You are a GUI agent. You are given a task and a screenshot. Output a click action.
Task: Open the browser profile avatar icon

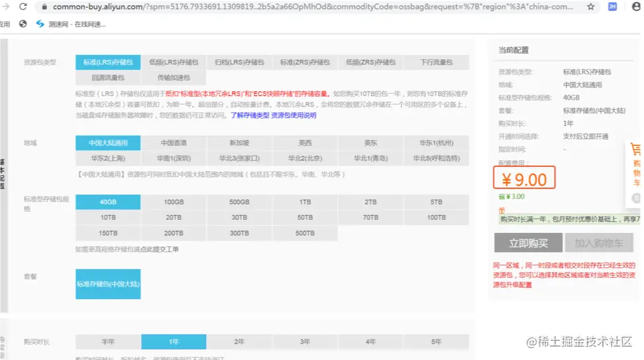(x=636, y=7)
